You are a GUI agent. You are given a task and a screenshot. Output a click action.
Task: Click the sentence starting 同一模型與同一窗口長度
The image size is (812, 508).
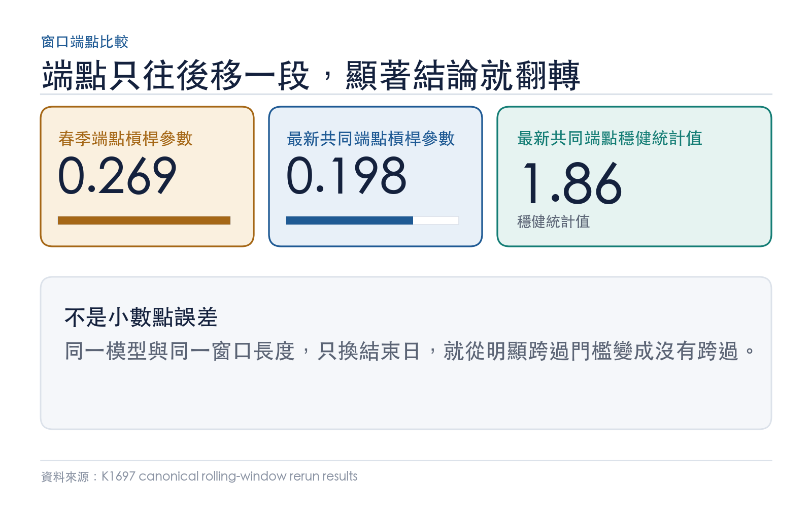410,351
